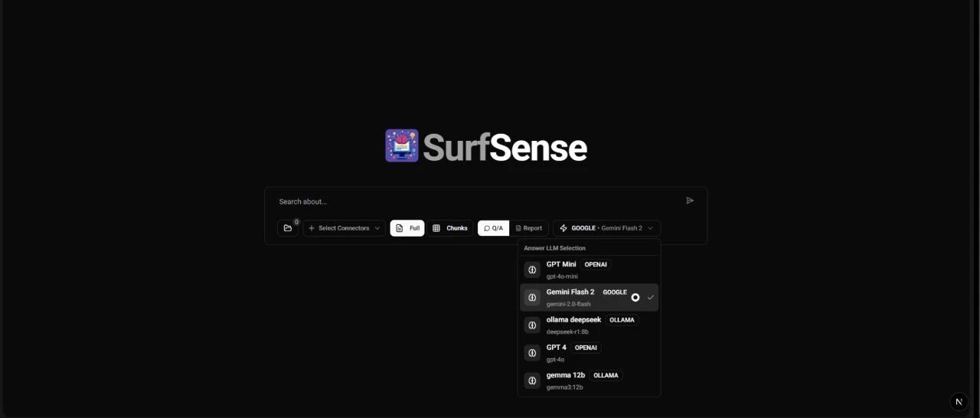980x418 pixels.
Task: Open the documents folder icon with 0 badge
Action: click(x=288, y=228)
